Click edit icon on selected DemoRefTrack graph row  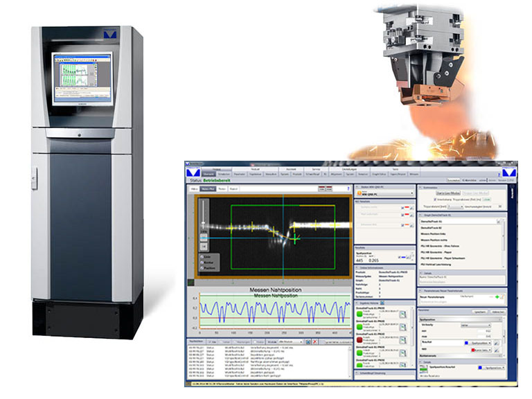tap(499, 222)
